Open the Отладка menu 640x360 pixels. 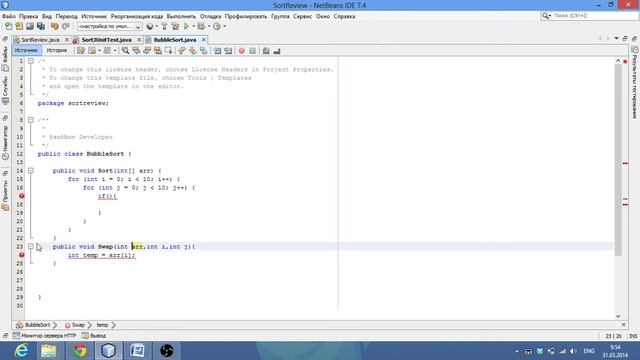210,16
